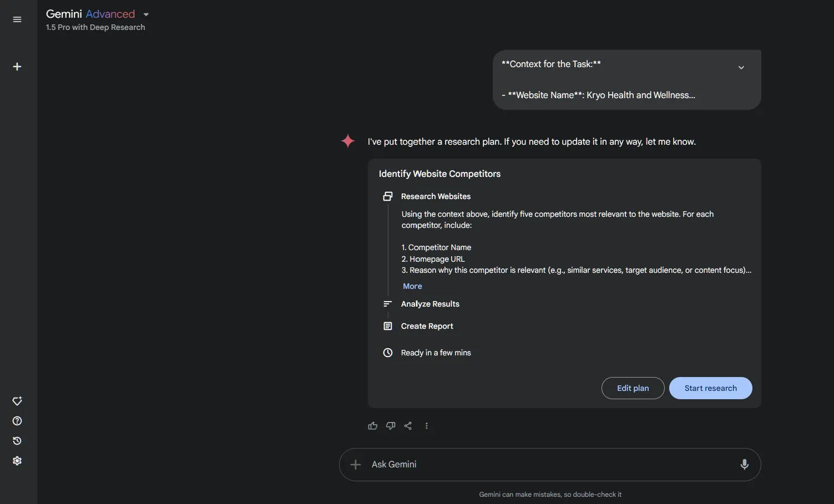Viewport: 834px width, 504px height.
Task: Expand the plan with More link
Action: 412,286
